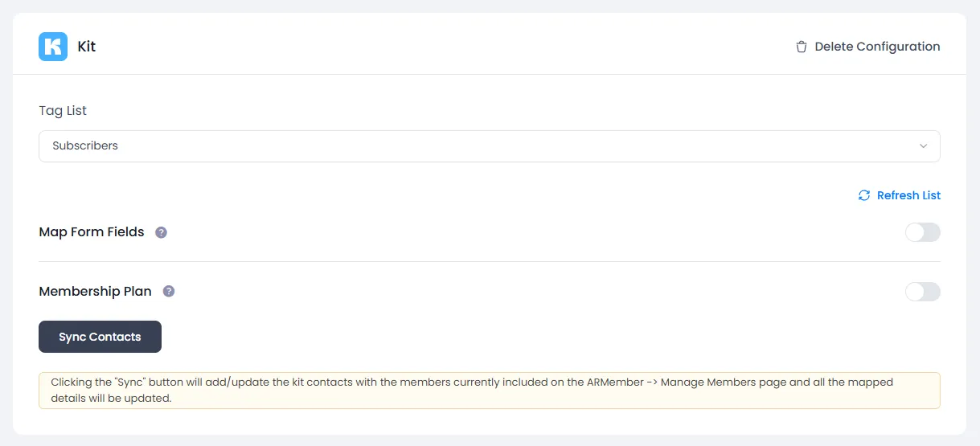The height and width of the screenshot is (446, 980).
Task: Click the Membership Plan label text
Action: (x=95, y=292)
